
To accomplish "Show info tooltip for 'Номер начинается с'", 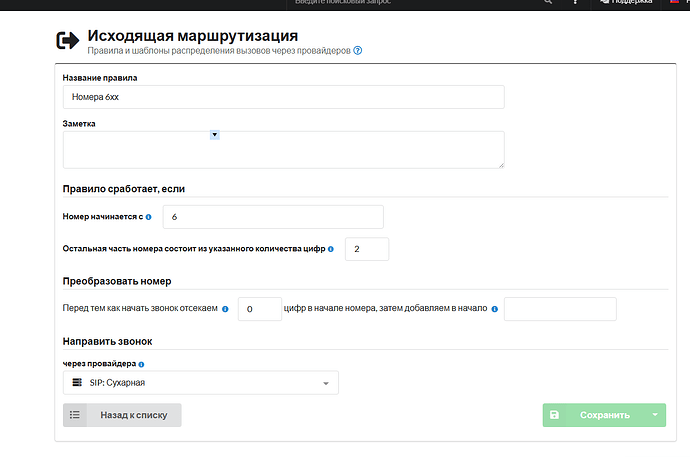I will [149, 217].
